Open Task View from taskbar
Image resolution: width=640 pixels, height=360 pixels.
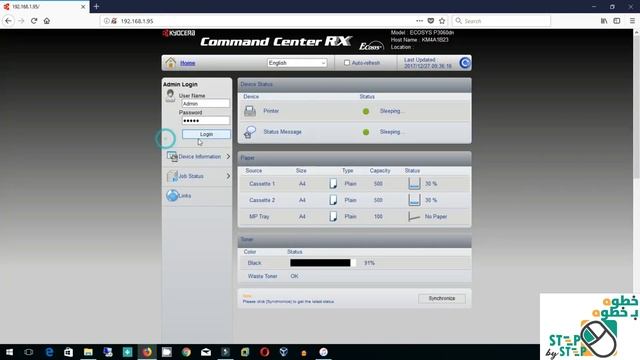coord(29,352)
